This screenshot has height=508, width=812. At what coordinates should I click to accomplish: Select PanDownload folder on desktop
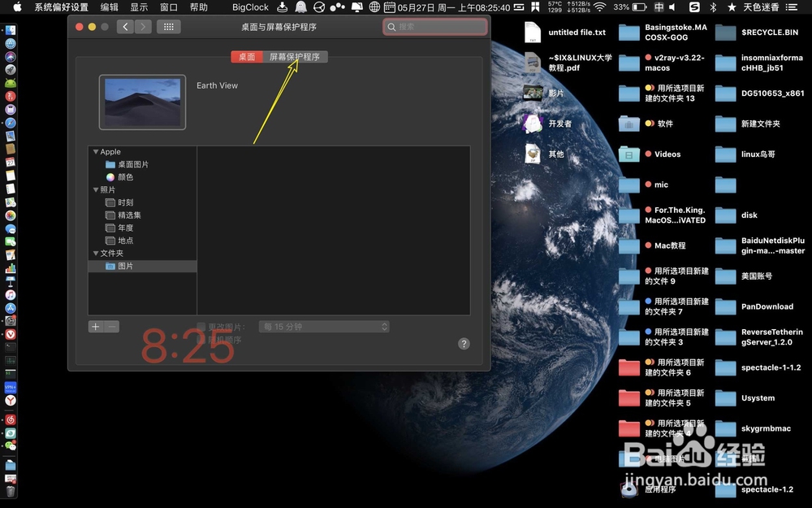(755, 306)
